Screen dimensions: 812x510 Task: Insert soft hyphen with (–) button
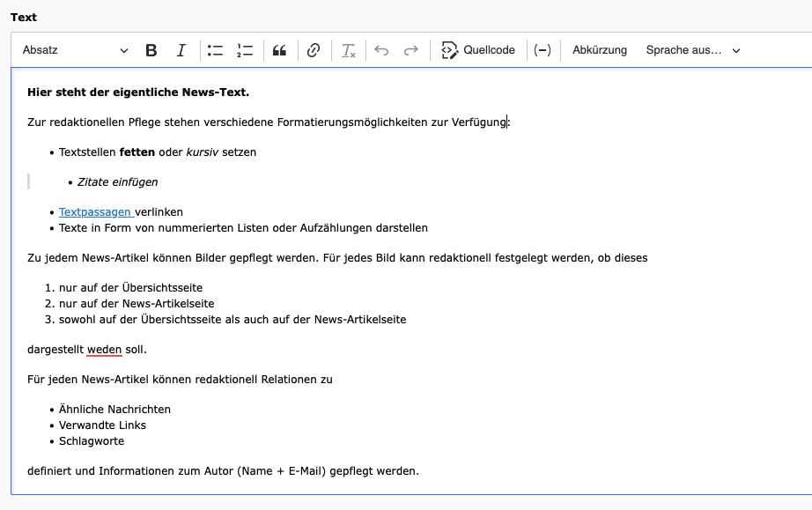[543, 50]
